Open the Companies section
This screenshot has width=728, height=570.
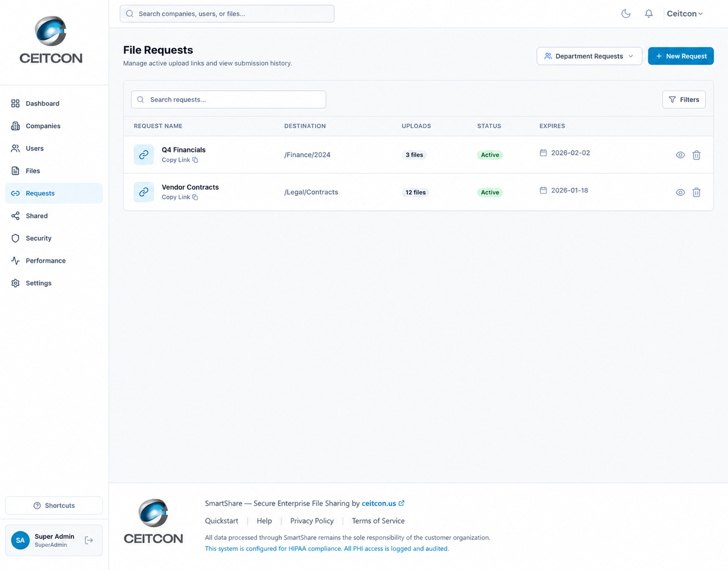tap(54, 126)
